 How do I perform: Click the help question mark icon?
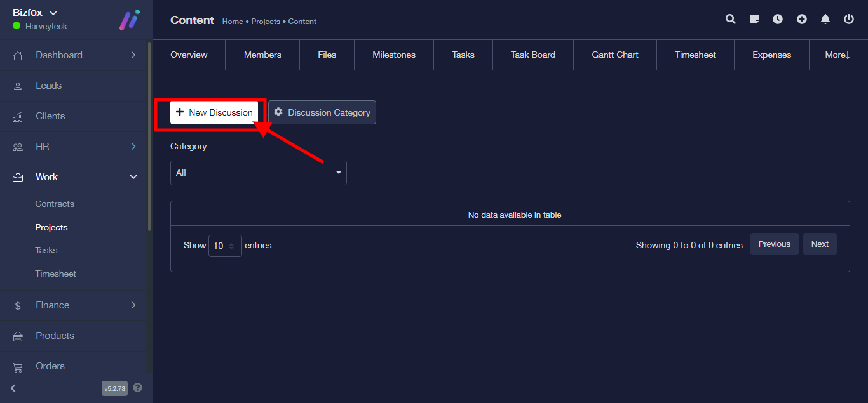pos(138,388)
